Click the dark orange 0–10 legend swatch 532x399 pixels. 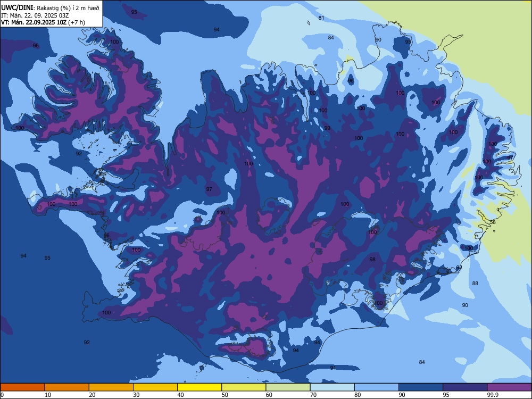pyautogui.click(x=22, y=387)
